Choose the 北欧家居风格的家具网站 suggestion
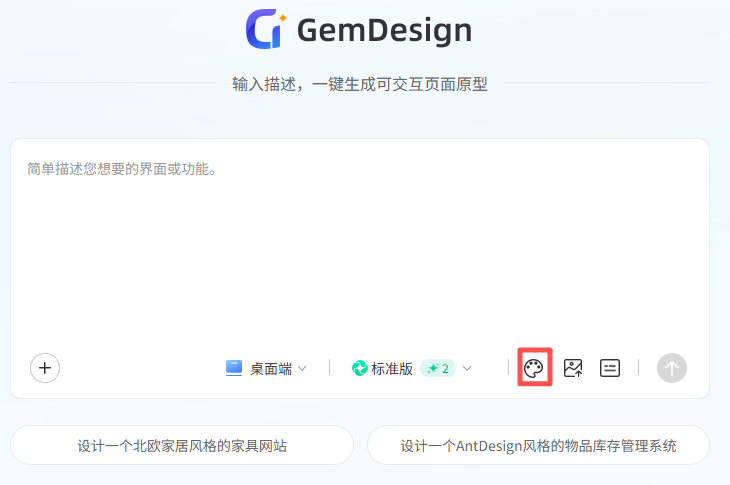730x485 pixels. point(182,445)
